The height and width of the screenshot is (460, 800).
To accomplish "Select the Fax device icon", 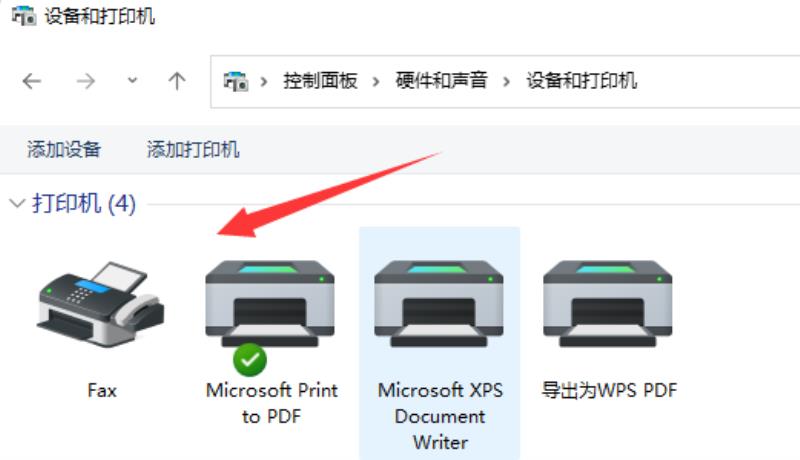I will point(101,304).
